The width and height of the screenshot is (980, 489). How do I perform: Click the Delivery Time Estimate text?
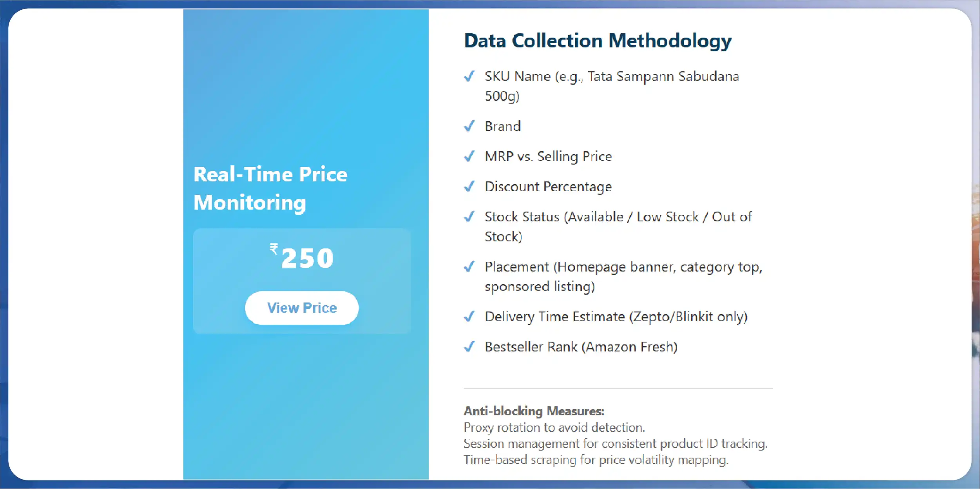(x=616, y=316)
